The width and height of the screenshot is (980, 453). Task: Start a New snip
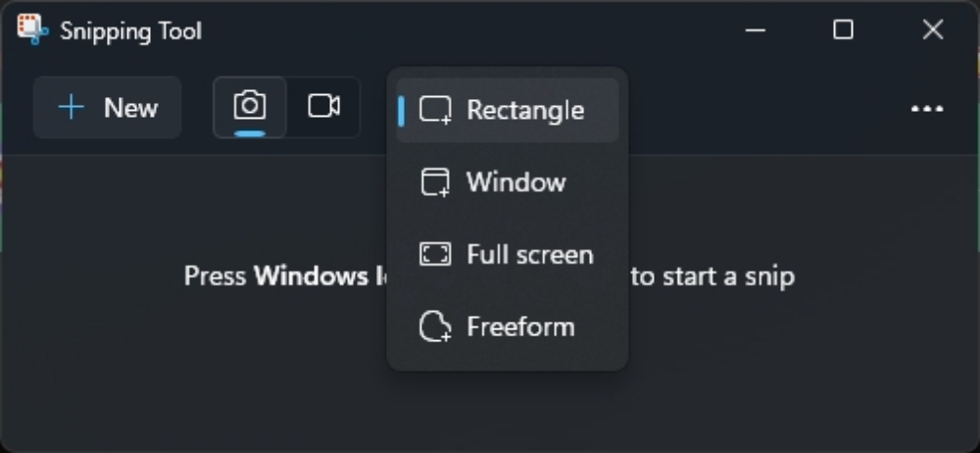[108, 108]
